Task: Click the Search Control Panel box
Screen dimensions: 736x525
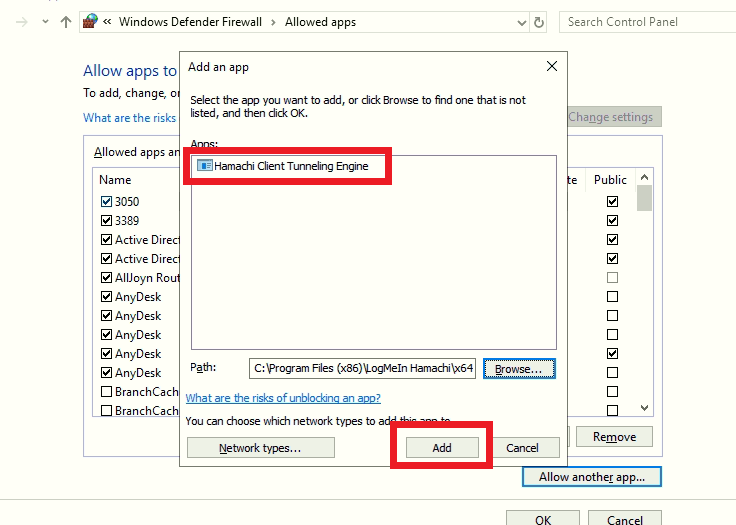Action: tap(640, 21)
